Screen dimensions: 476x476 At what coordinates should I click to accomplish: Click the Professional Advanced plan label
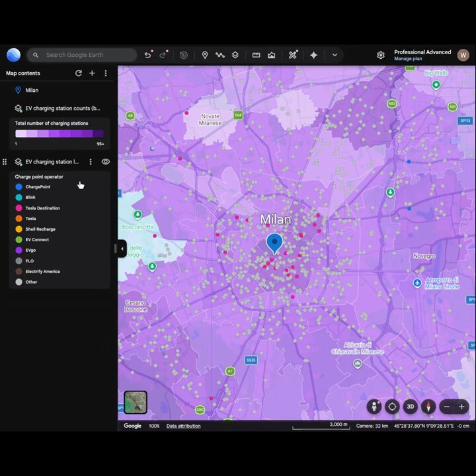[422, 52]
